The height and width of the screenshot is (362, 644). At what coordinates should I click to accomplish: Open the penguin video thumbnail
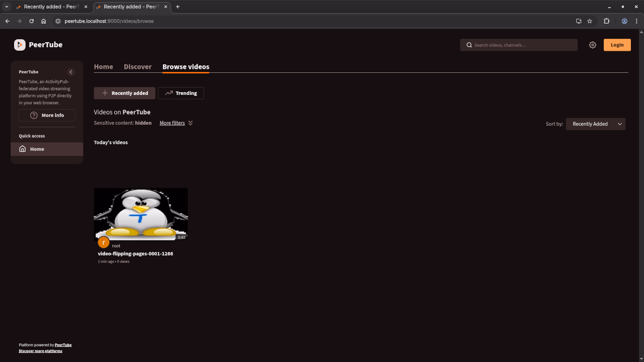pos(141,214)
